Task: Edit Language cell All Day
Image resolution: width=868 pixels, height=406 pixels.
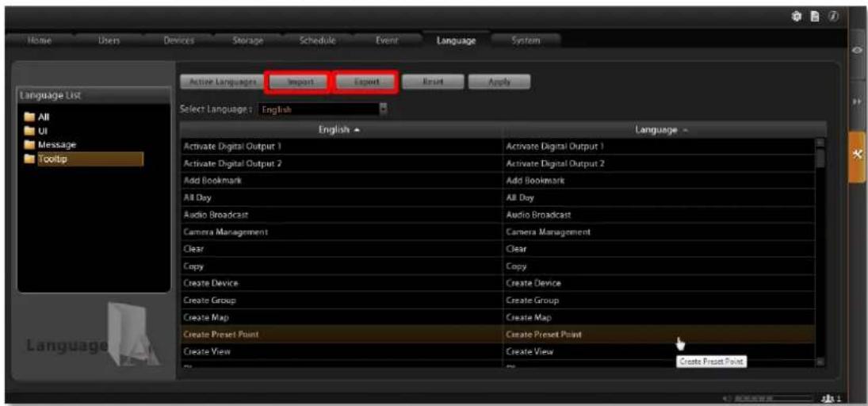Action: click(659, 197)
